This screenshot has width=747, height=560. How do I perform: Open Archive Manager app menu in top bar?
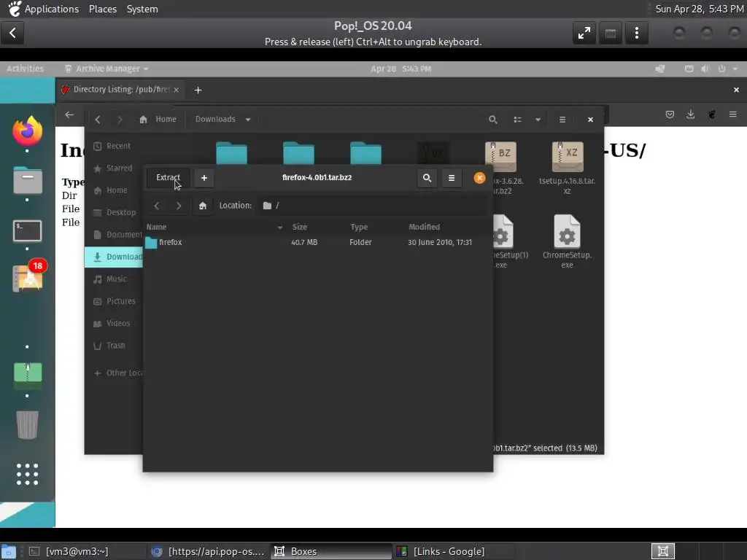pos(107,69)
